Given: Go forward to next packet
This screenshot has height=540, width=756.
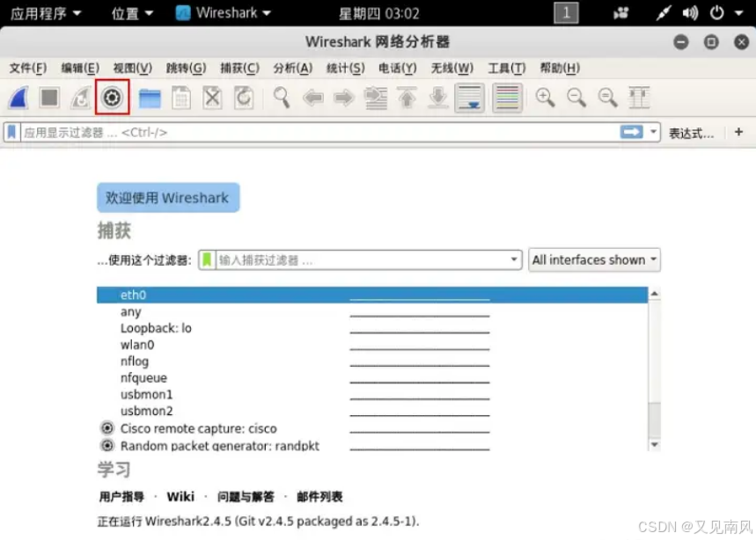Looking at the screenshot, I should (x=344, y=99).
